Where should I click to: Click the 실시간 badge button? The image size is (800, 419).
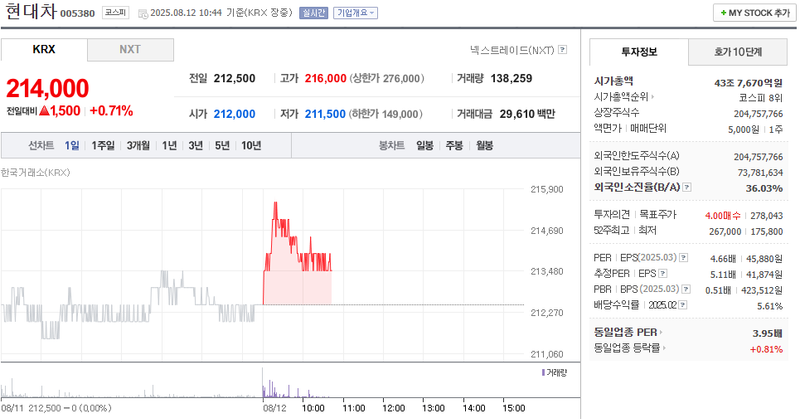[313, 13]
